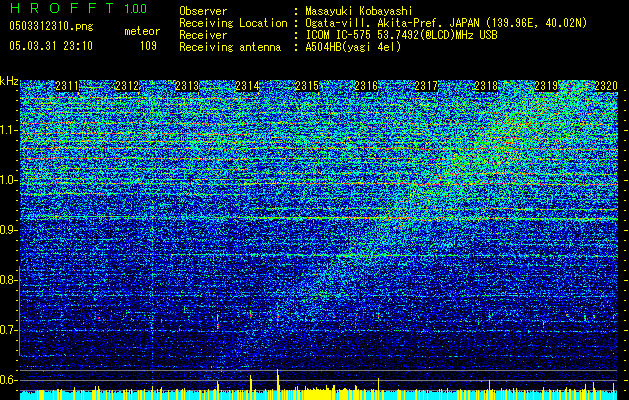Image resolution: width=629 pixels, height=400 pixels.
Task: Click the kHz axis unit label
Action: point(9,81)
